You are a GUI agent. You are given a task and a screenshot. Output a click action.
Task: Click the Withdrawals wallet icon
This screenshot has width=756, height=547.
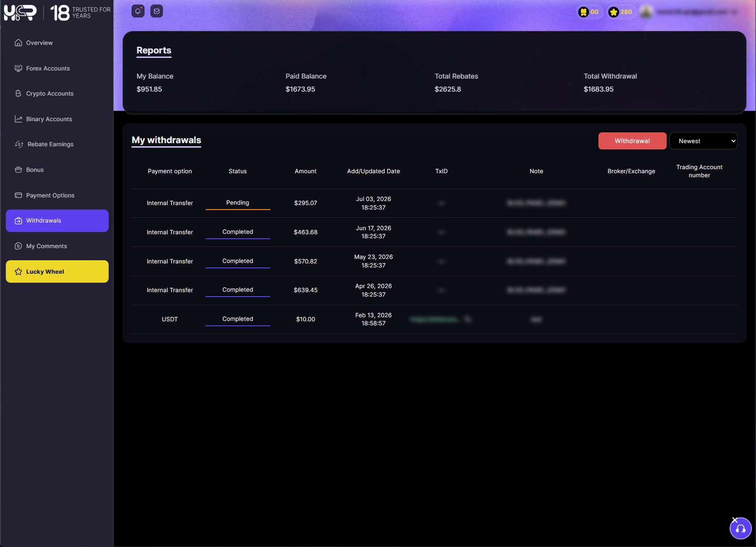click(x=18, y=221)
